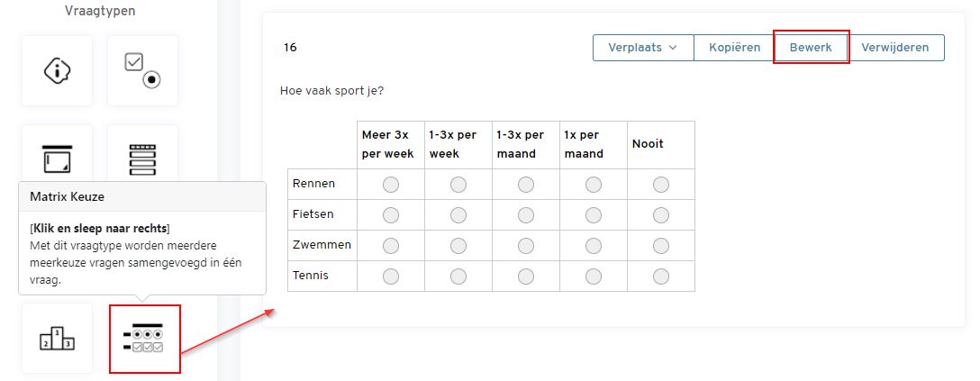Select the multiple choice checkbox-radio question type icon
Image resolution: width=980 pixels, height=381 pixels.
click(x=142, y=70)
